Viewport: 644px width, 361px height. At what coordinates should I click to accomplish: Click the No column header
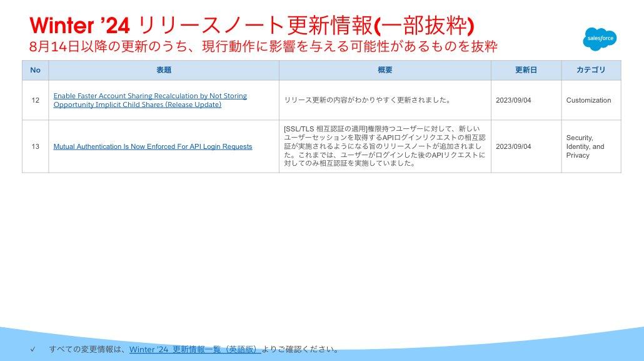[35, 70]
